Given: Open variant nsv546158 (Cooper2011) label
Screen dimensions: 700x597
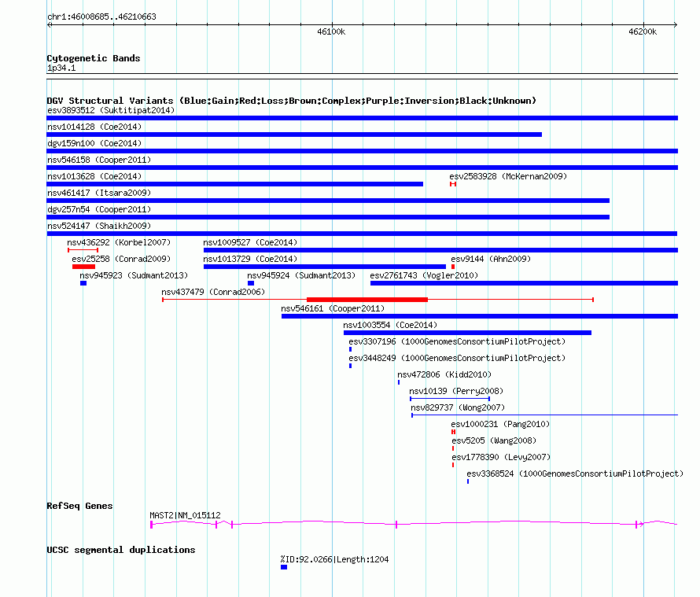Looking at the screenshot, I should tap(99, 160).
